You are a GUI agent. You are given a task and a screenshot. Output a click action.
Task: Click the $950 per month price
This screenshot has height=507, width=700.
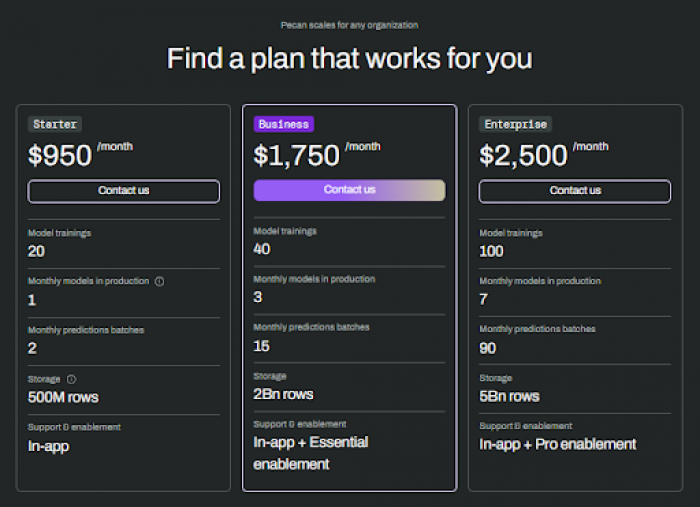[80, 154]
